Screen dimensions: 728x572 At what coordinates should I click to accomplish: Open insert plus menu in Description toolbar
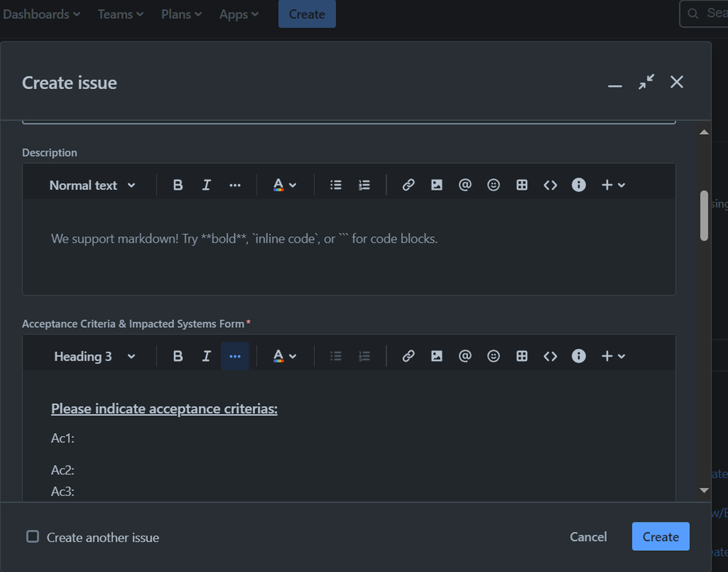(x=613, y=185)
